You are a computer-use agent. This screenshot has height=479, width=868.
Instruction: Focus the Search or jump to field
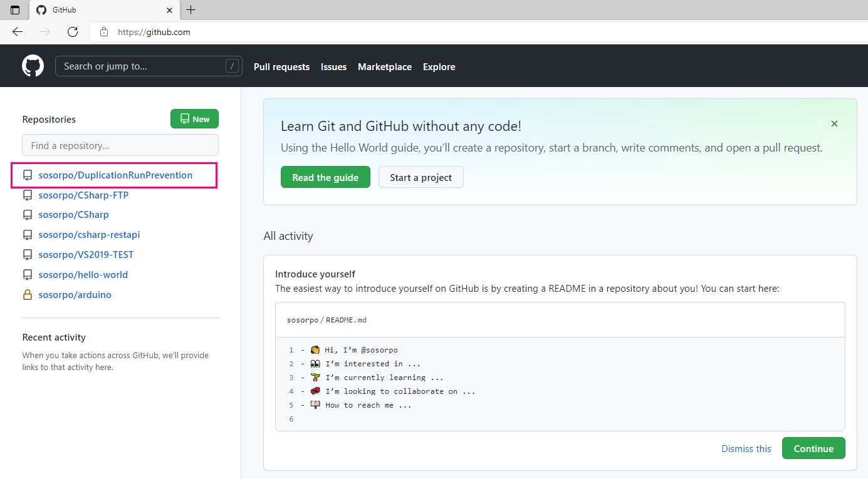[x=149, y=66]
